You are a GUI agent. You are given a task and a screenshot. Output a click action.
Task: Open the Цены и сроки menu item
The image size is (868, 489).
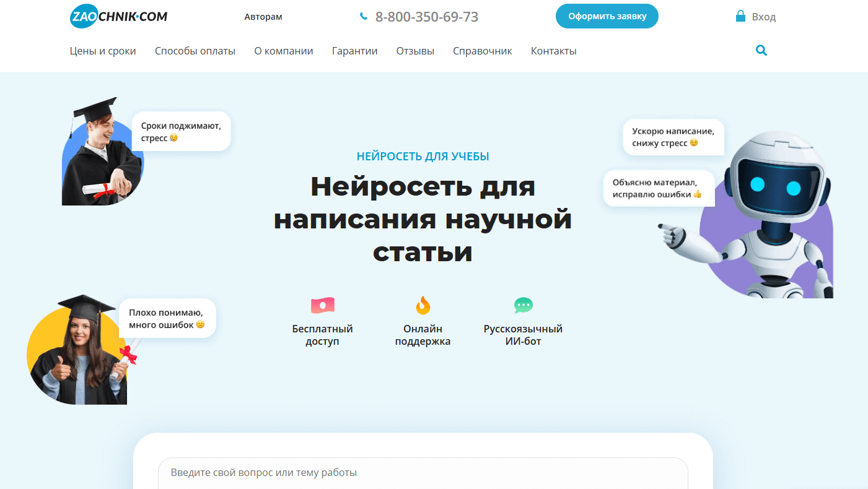103,51
